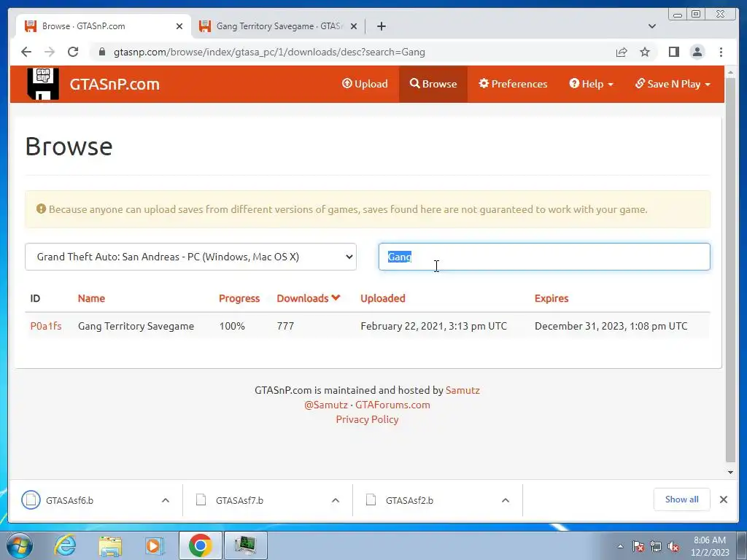Click the browser Back arrow
This screenshot has height=560, width=747.
[x=26, y=52]
